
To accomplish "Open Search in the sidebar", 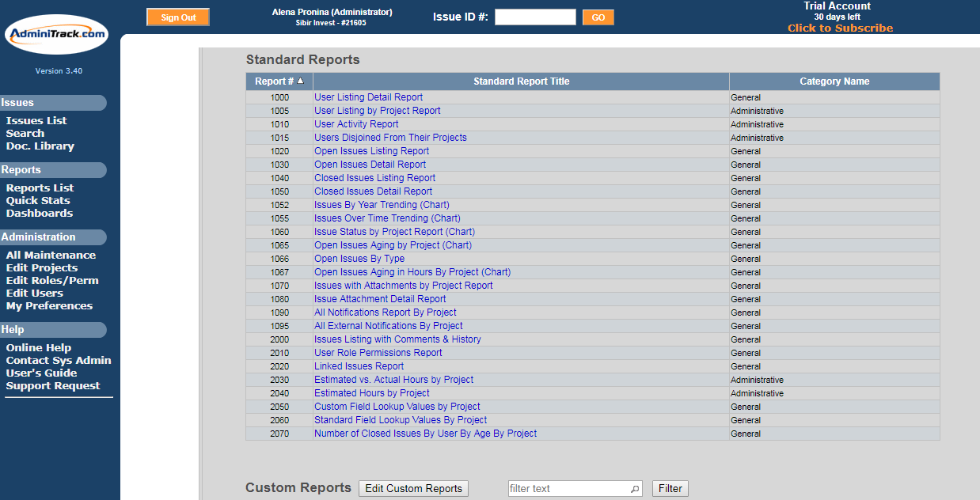I will tap(25, 134).
